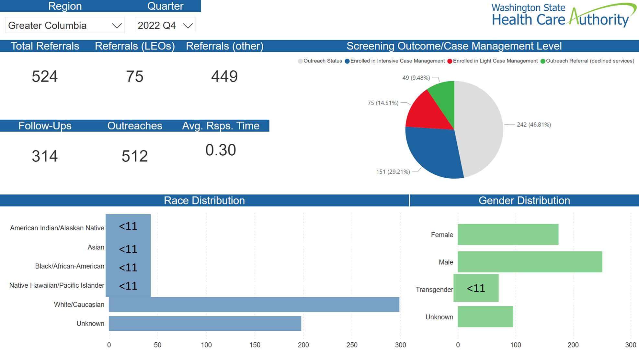Click the Asian race bar

[x=128, y=248]
